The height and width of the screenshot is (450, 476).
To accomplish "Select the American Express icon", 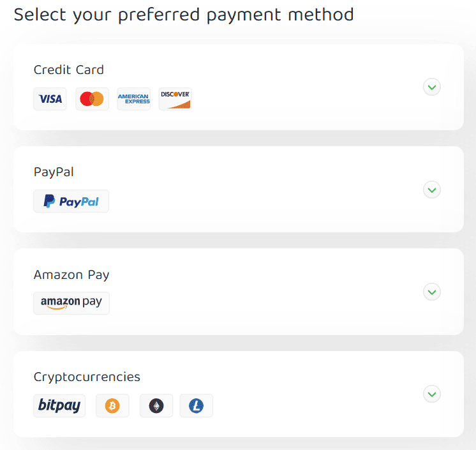I will click(x=134, y=99).
